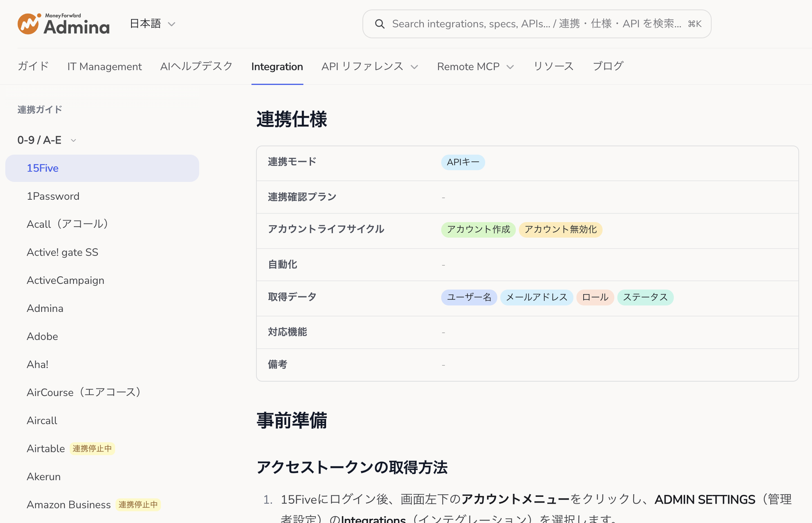This screenshot has width=812, height=523.
Task: Click the APIキー badge
Action: (x=463, y=162)
